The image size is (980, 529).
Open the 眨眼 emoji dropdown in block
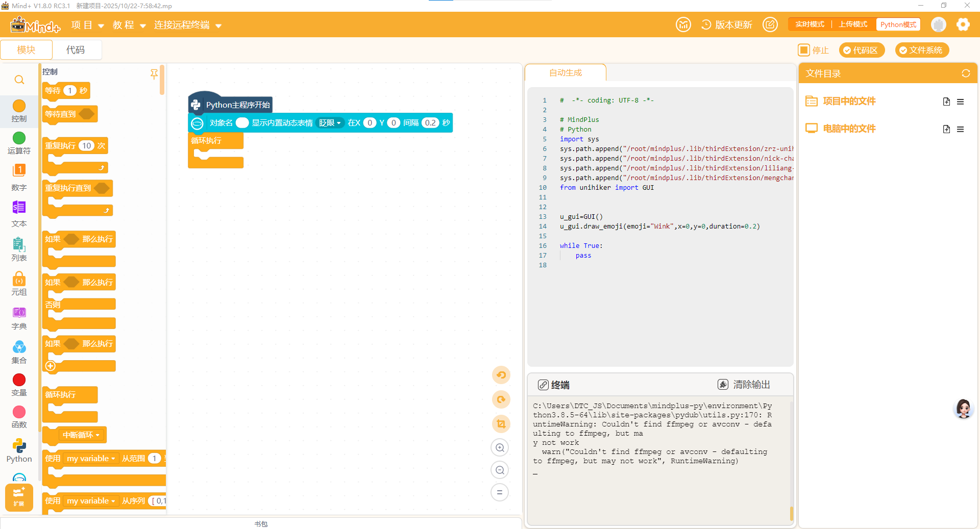pyautogui.click(x=330, y=123)
